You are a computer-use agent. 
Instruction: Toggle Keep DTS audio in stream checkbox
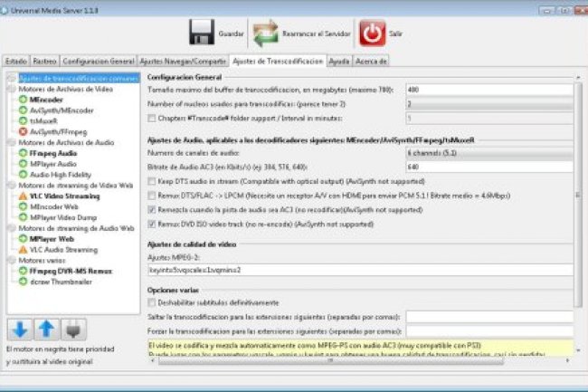151,181
